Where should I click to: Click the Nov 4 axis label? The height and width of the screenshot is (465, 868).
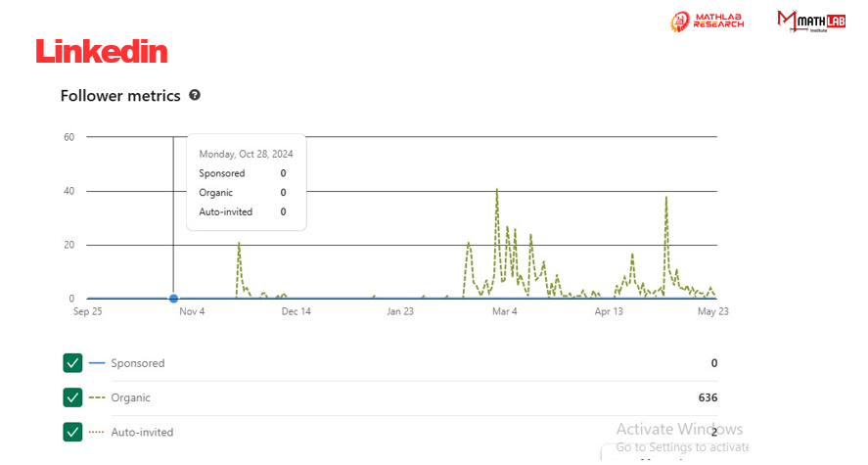192,311
